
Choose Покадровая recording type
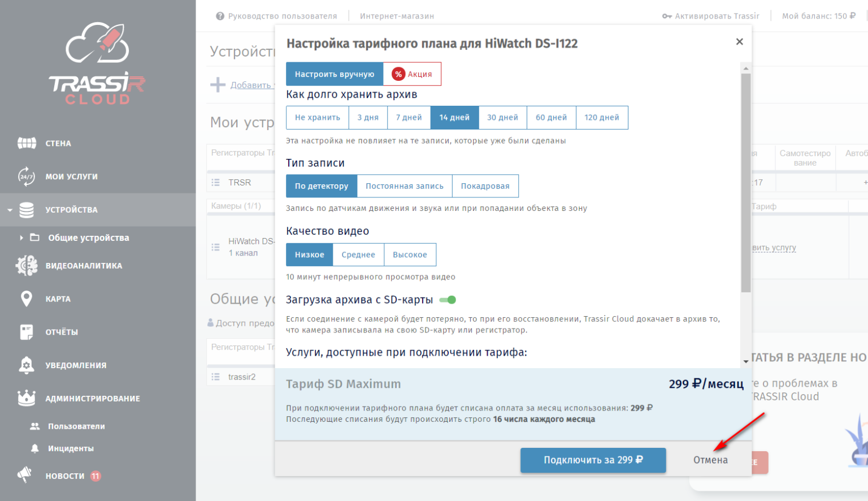pos(485,186)
